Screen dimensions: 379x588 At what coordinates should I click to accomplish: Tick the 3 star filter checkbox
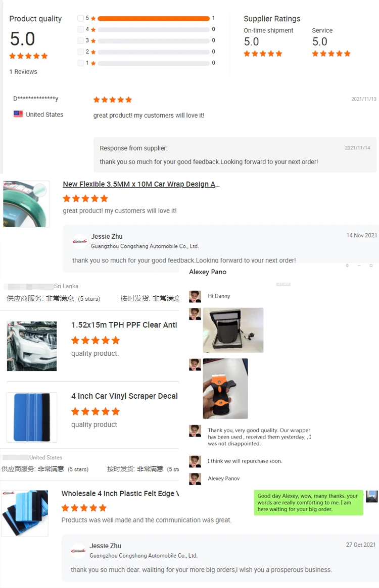(x=80, y=40)
